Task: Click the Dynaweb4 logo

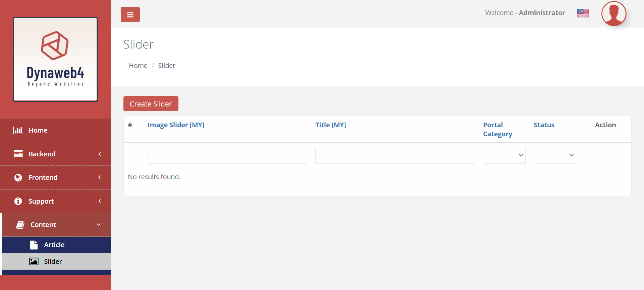Action: pos(55,59)
